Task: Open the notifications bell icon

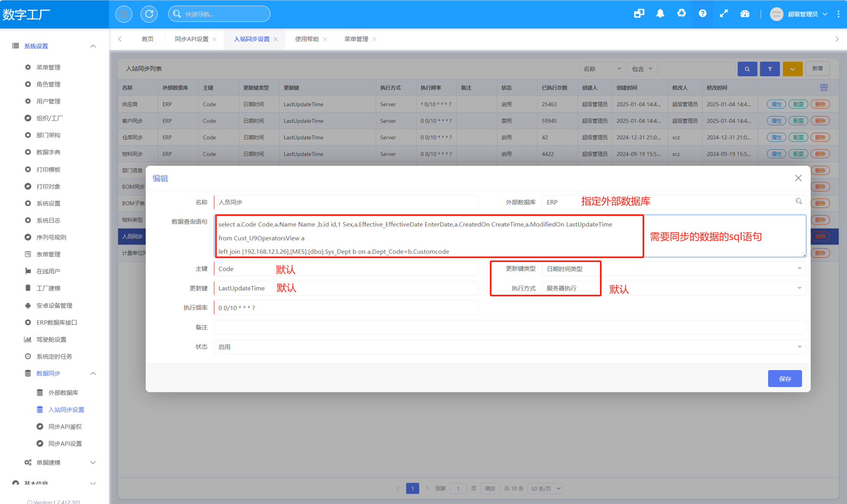Action: tap(660, 14)
